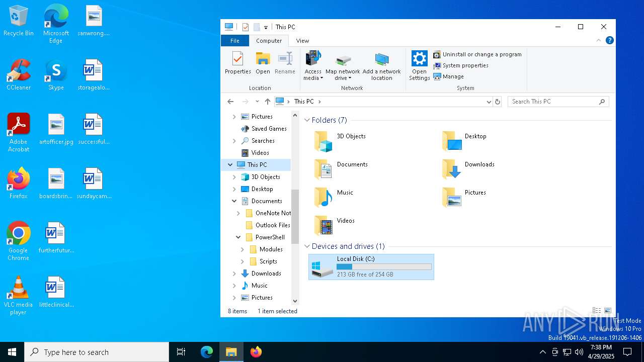The width and height of the screenshot is (644, 362).
Task: Open the Explorer help question icon
Action: (x=609, y=41)
